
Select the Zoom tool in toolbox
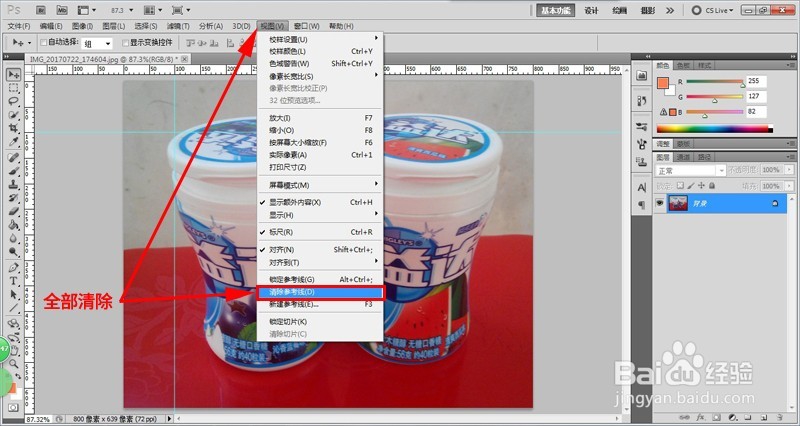point(14,364)
